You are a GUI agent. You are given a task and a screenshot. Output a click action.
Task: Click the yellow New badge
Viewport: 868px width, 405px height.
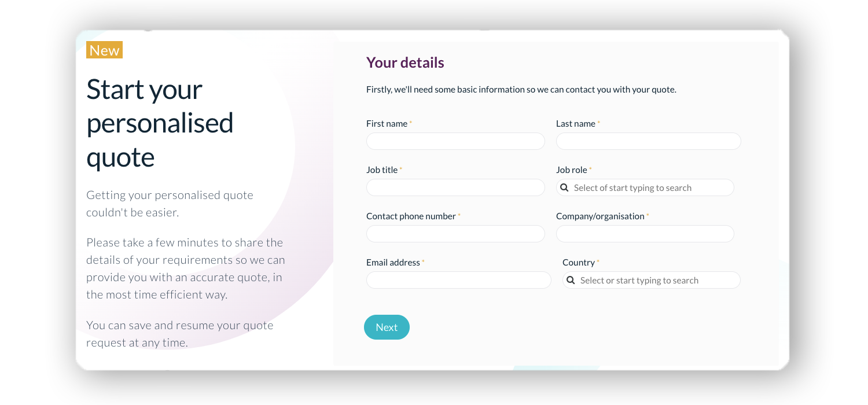pyautogui.click(x=104, y=50)
